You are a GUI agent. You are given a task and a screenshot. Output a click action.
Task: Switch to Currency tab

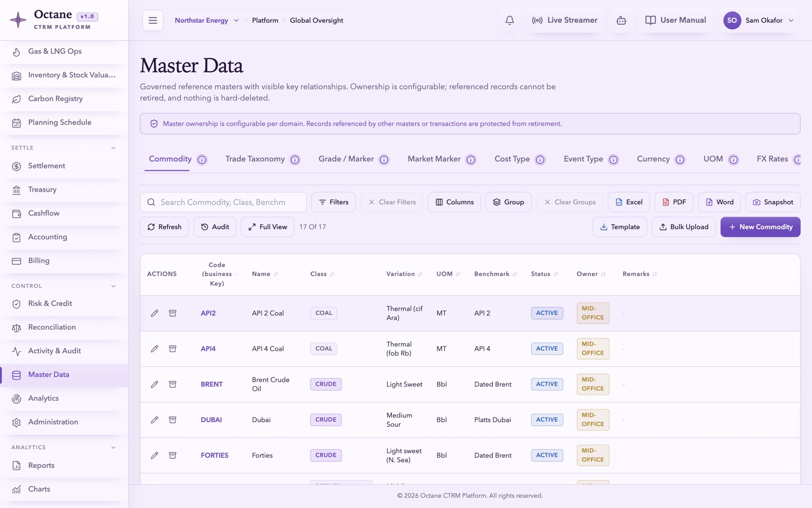coord(653,159)
